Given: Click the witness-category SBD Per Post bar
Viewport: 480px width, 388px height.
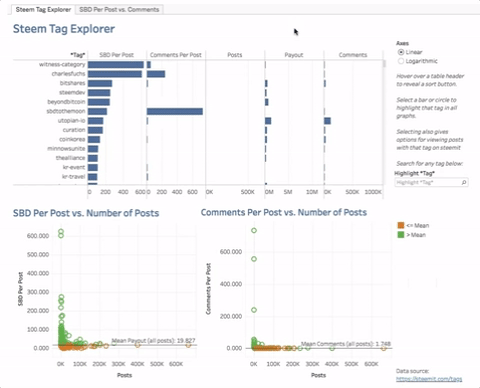Looking at the screenshot, I should coord(116,65).
